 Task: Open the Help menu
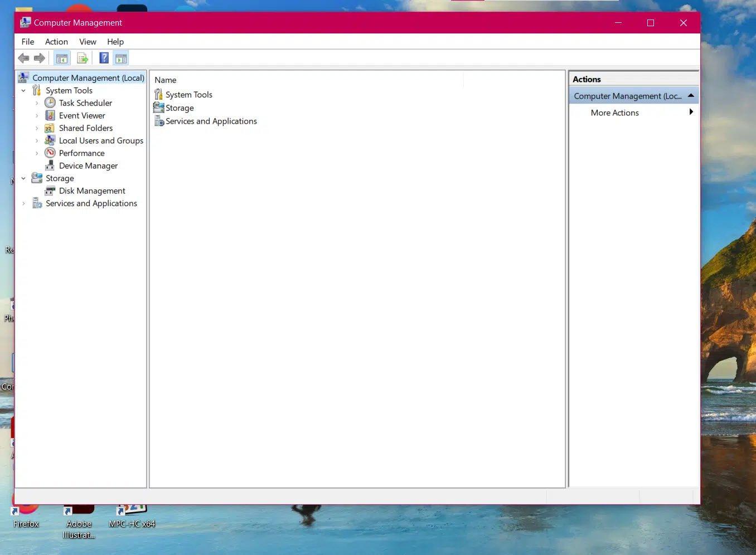[x=115, y=42]
